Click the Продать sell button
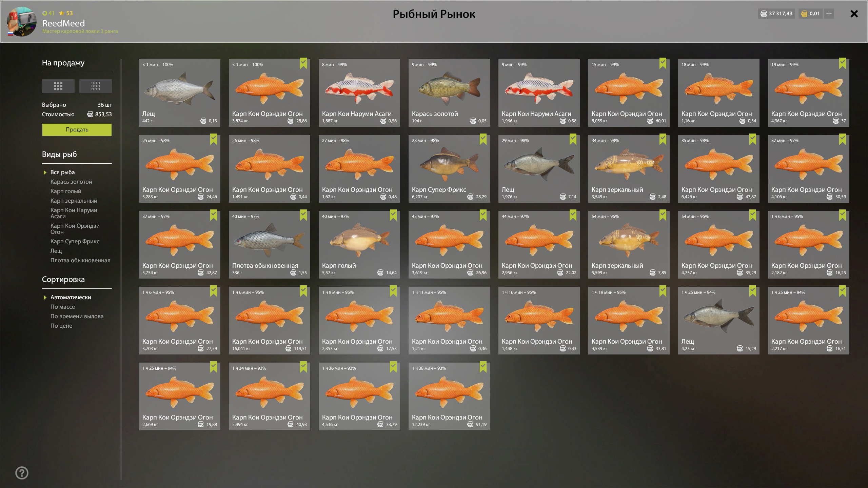 [77, 130]
